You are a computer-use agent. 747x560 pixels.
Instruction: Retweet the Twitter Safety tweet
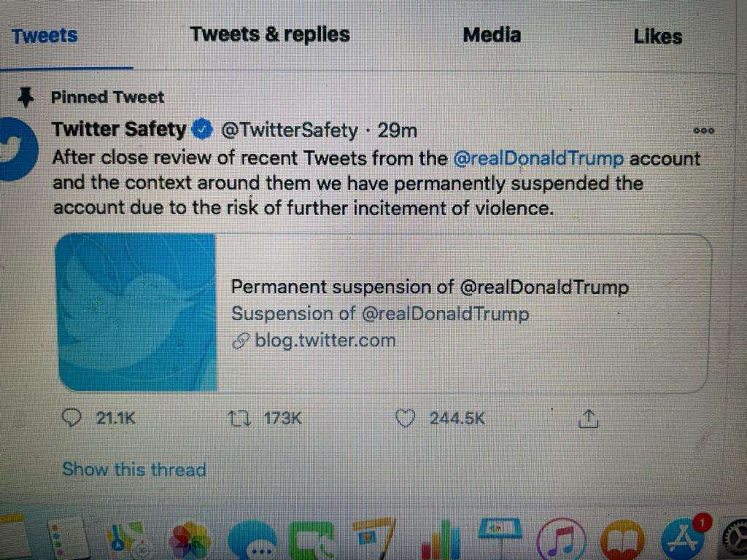click(x=239, y=419)
